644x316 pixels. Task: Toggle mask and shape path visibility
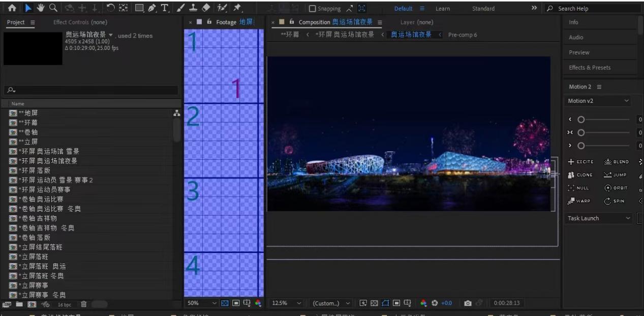(385, 303)
